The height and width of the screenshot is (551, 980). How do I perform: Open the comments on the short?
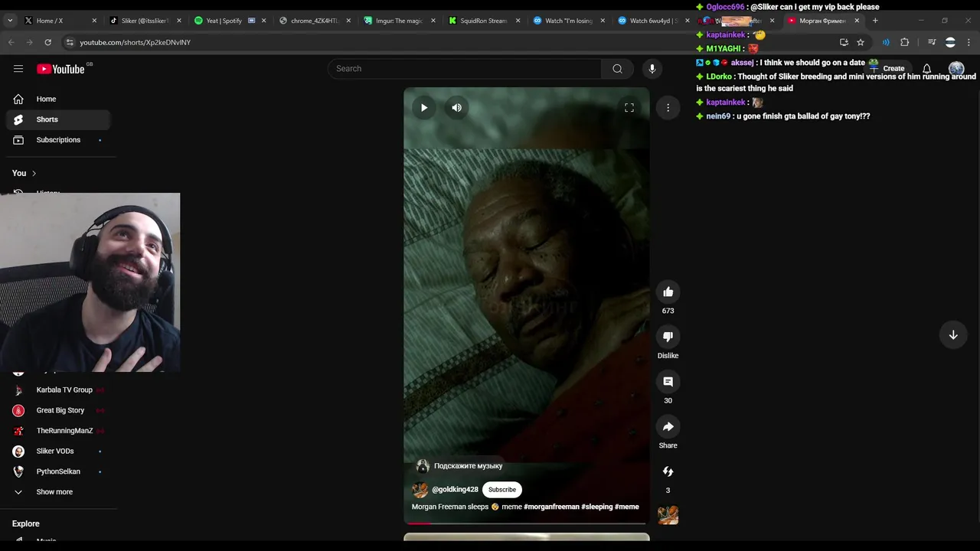click(x=668, y=381)
